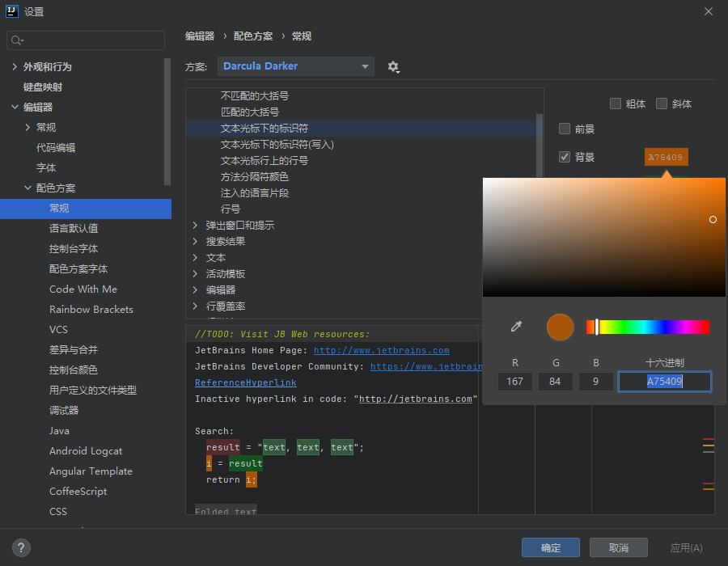The width and height of the screenshot is (728, 566).
Task: Close the settings dialog window
Action: [x=709, y=11]
